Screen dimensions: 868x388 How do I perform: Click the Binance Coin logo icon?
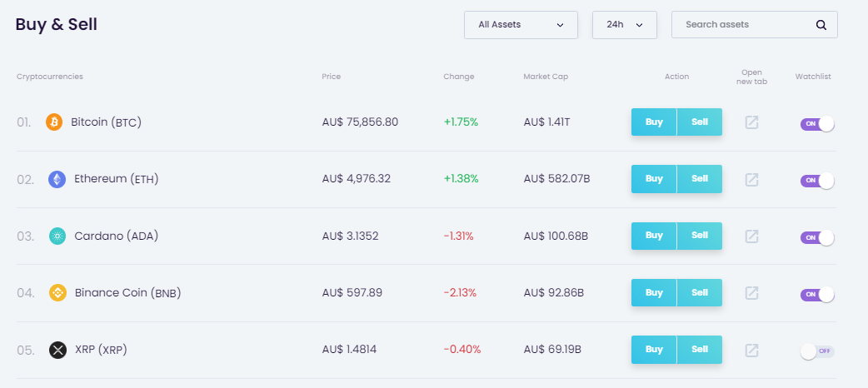[x=57, y=293]
